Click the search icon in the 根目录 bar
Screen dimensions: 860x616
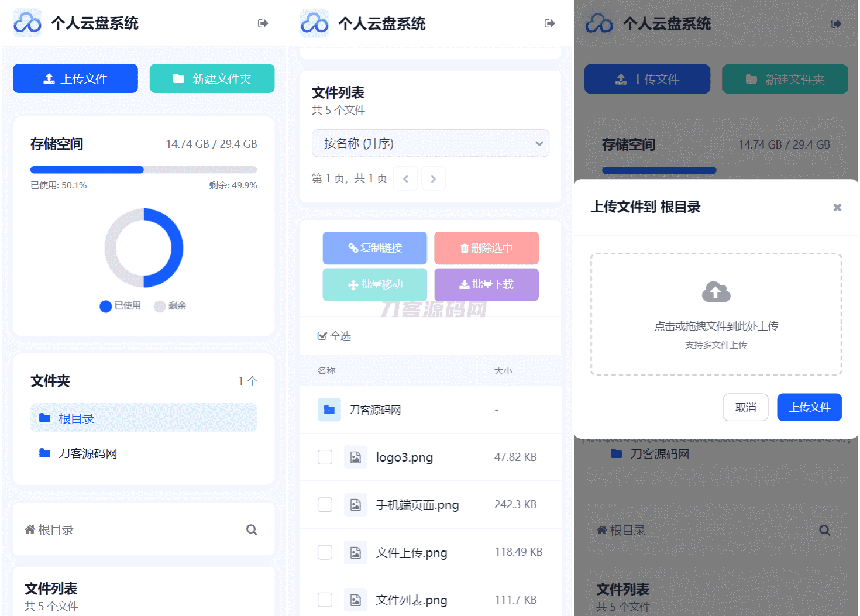(x=252, y=529)
